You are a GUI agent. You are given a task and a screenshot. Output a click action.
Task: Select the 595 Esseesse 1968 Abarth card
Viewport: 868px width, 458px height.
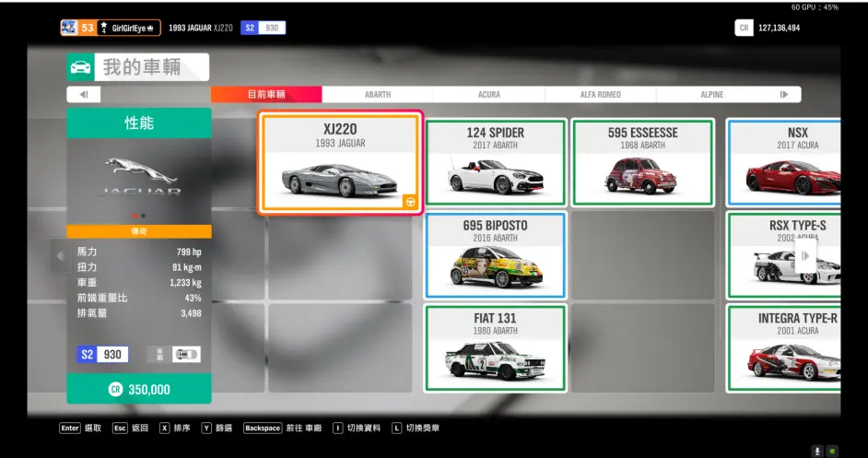point(642,162)
